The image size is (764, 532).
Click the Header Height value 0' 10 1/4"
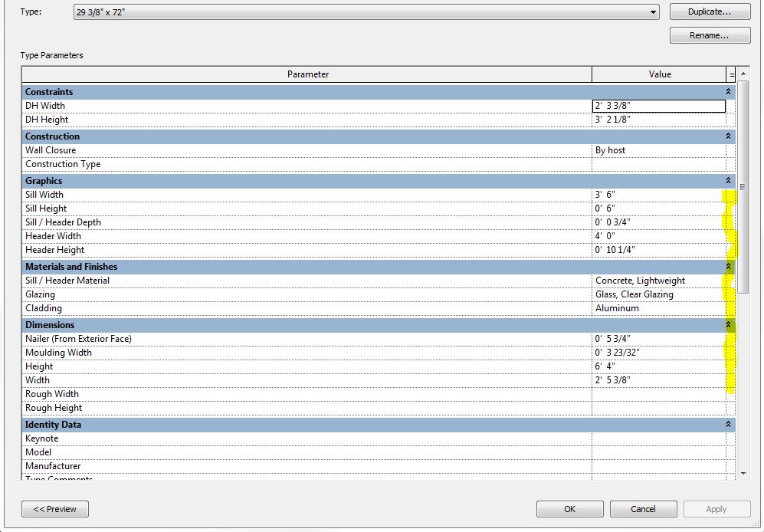tap(659, 250)
